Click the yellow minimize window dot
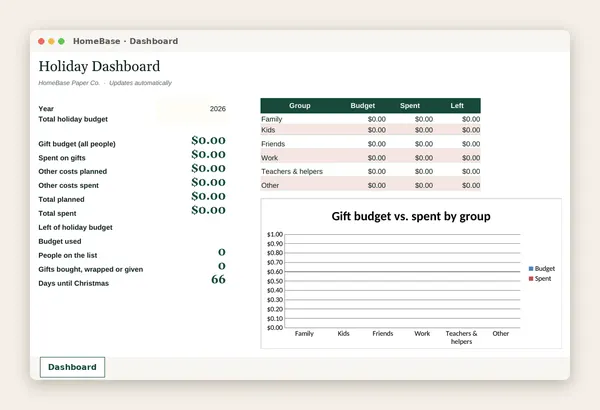 [x=51, y=41]
